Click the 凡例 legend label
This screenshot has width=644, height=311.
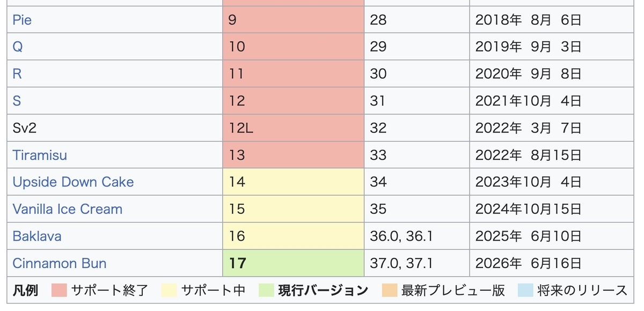(x=25, y=290)
